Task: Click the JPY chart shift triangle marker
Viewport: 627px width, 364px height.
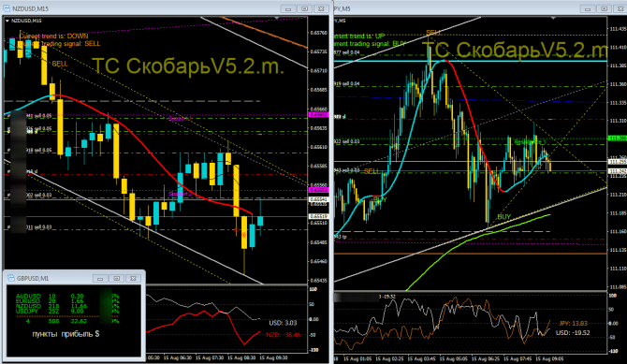Action: [553, 18]
